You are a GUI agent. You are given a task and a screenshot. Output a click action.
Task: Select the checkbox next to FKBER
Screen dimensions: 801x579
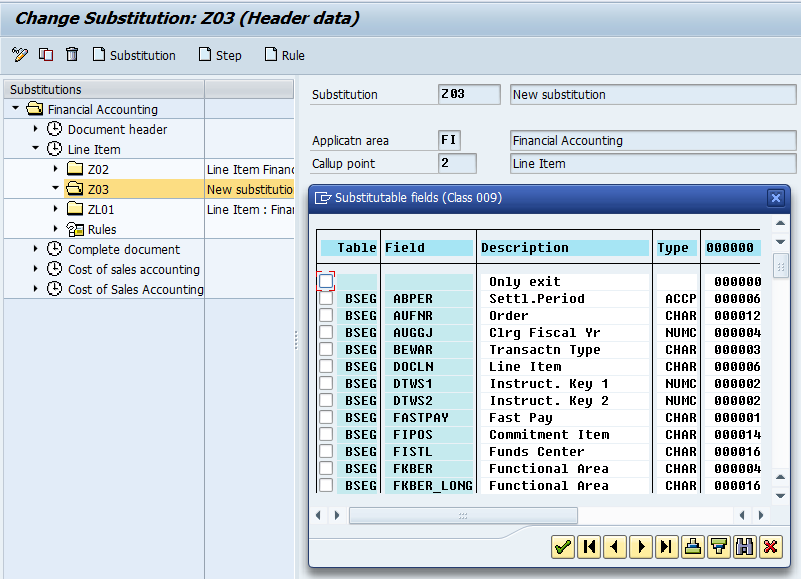pyautogui.click(x=325, y=468)
